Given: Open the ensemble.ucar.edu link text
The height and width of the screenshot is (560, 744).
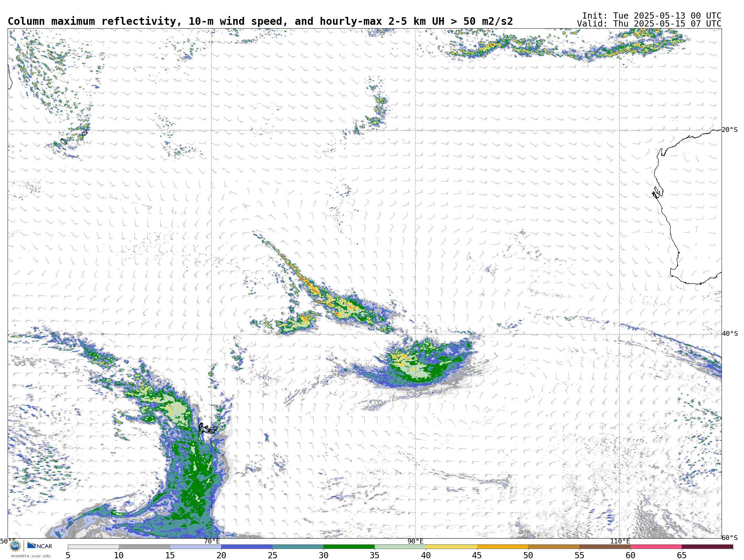Looking at the screenshot, I should pos(30,556).
